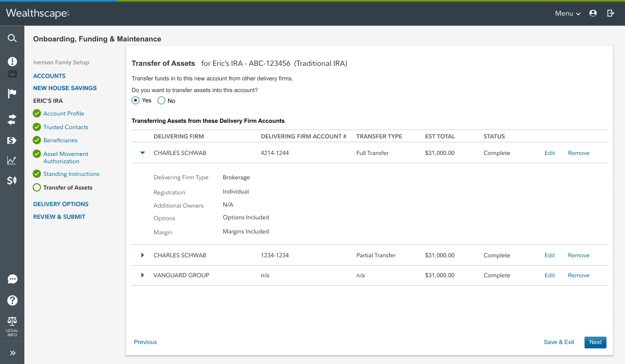
Task: Click the EST TOTAL column header
Action: pyautogui.click(x=440, y=136)
